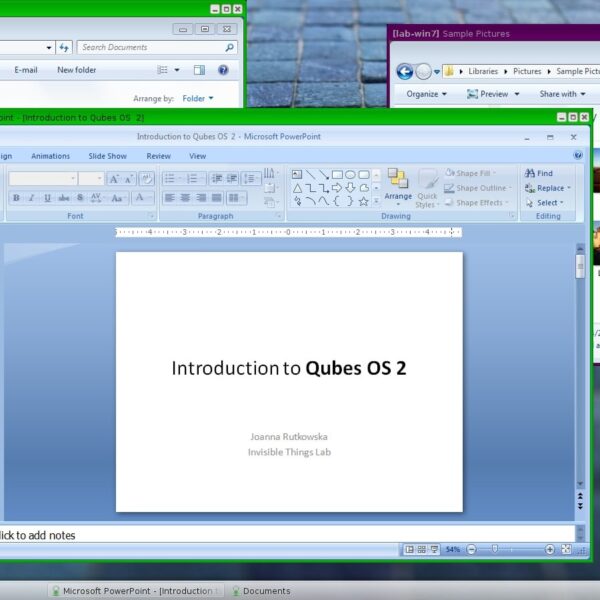Toggle preview pane in Documents window
Screen dimensions: 600x600
coord(199,70)
